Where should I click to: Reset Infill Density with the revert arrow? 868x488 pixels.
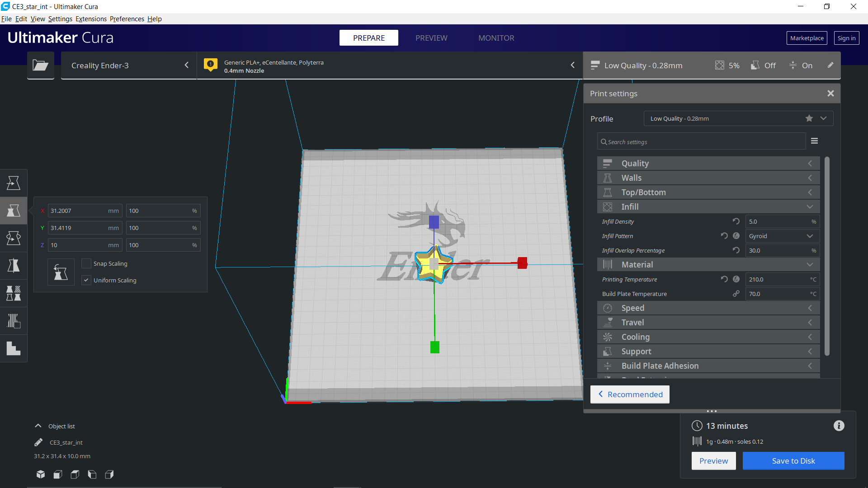coord(736,221)
